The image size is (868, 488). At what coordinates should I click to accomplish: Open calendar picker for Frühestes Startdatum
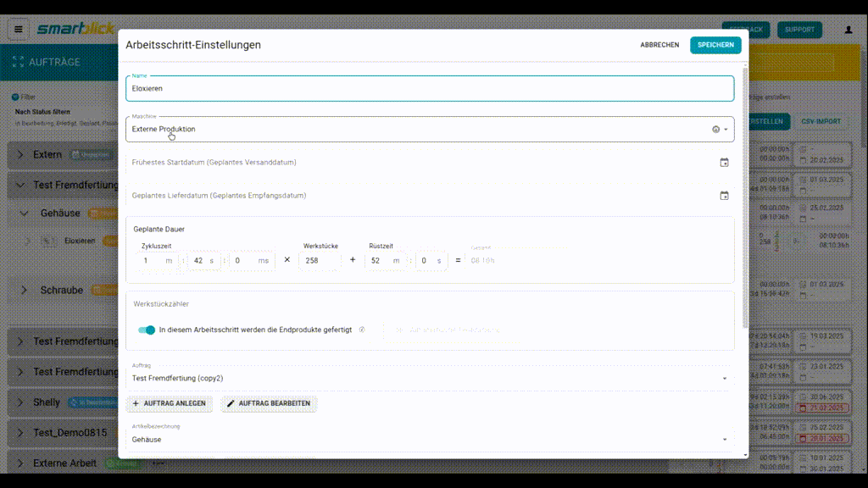click(724, 163)
